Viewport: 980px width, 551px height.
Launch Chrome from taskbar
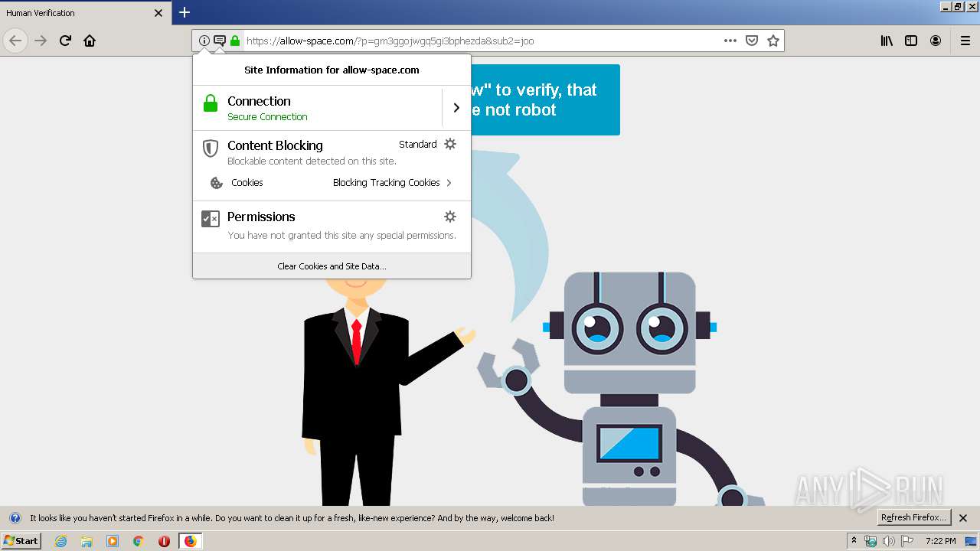139,541
